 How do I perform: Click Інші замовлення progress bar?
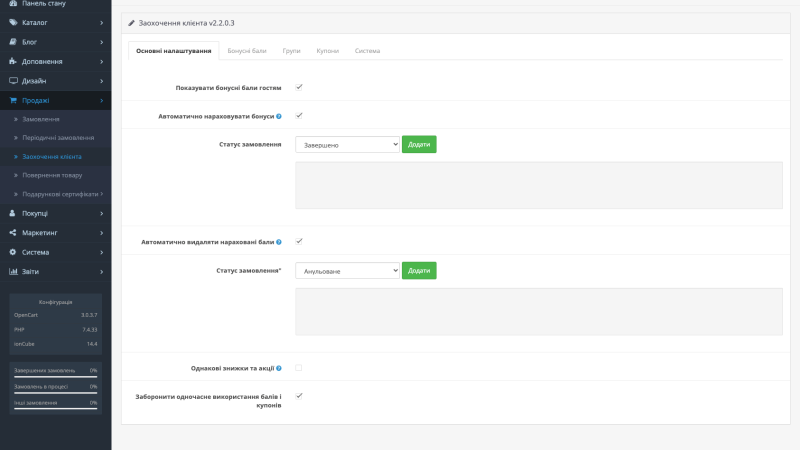point(56,409)
